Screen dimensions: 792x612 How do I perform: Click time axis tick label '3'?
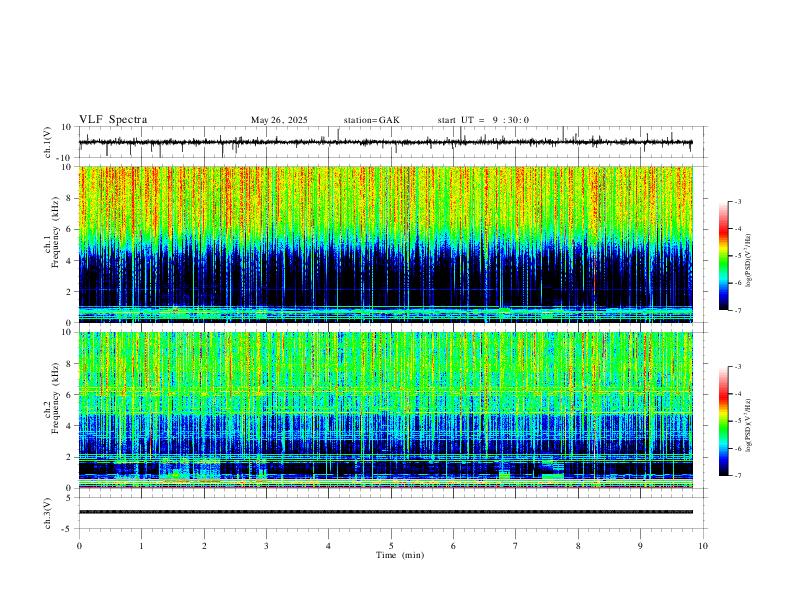pyautogui.click(x=266, y=546)
